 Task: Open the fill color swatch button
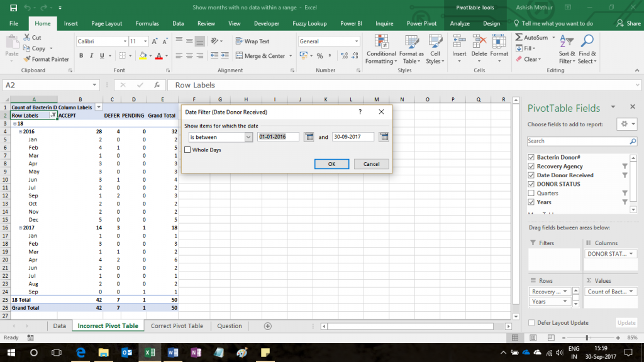coord(143,55)
